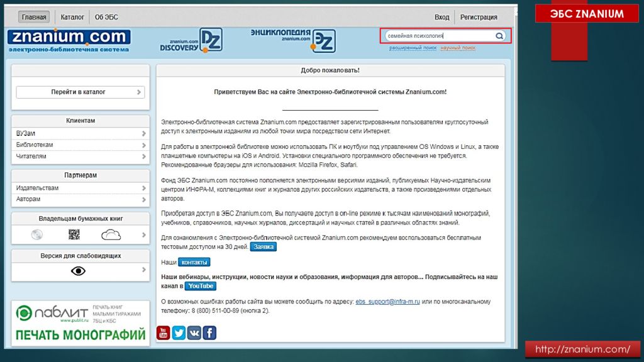
Task: Click the arrow in the visually impaired version row
Action: tap(144, 270)
